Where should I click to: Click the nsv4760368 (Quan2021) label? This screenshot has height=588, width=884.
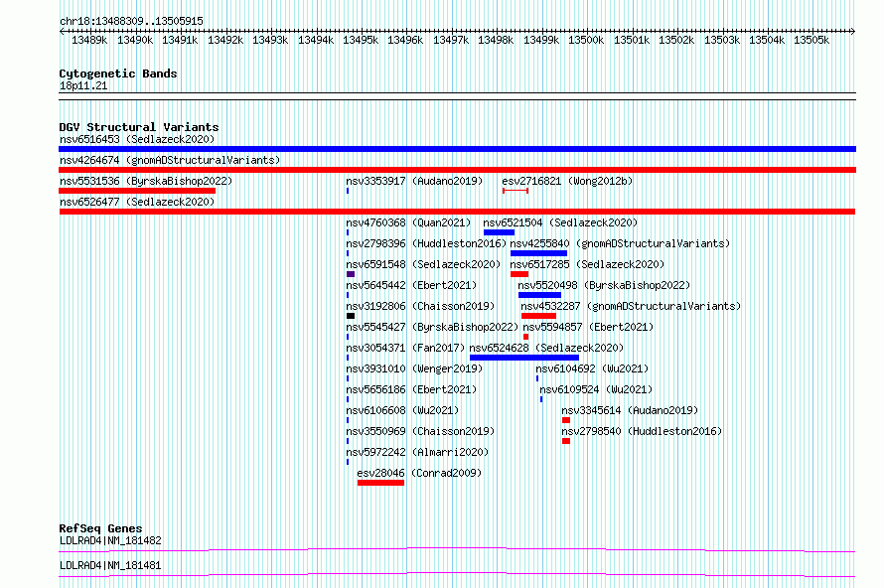[x=408, y=222]
